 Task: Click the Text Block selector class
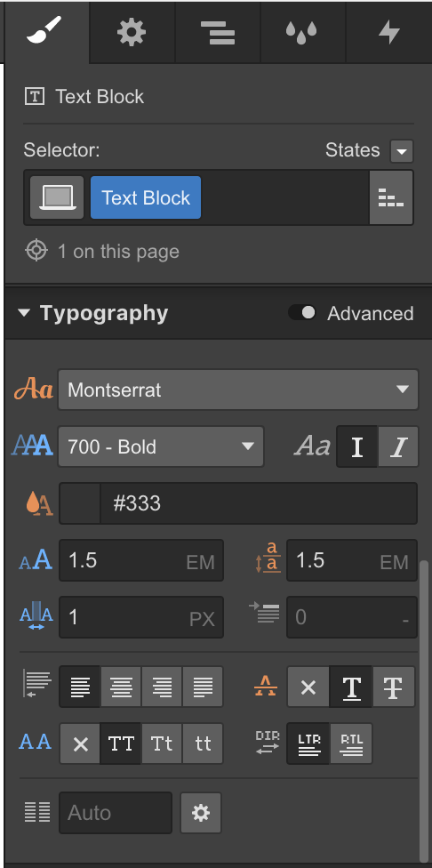click(x=146, y=197)
